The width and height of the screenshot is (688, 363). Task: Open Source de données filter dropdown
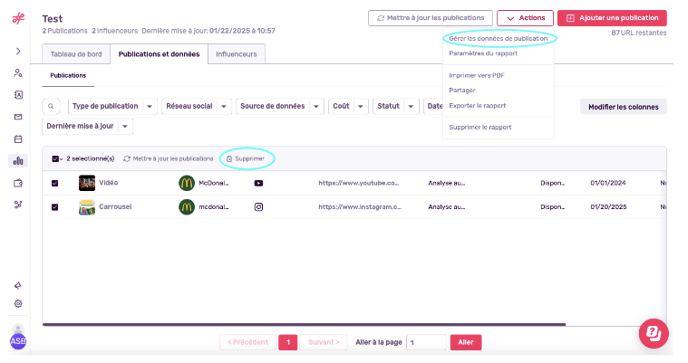280,106
